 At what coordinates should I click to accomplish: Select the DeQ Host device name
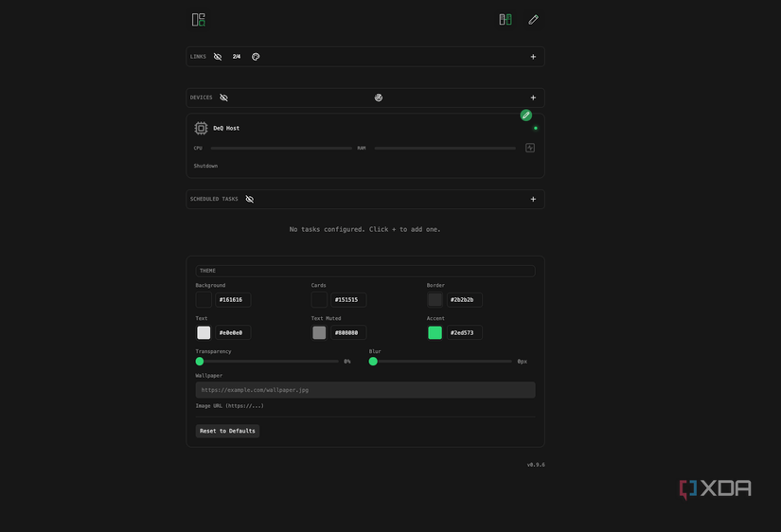[226, 128]
